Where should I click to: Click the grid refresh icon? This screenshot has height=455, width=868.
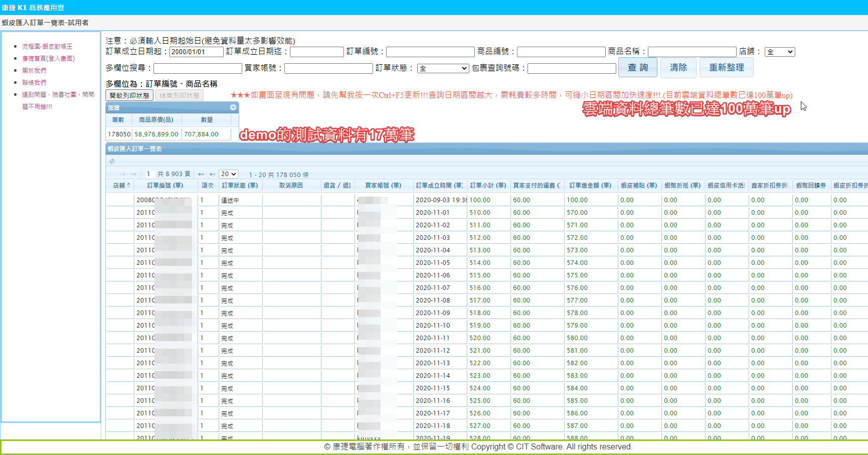pos(112,161)
